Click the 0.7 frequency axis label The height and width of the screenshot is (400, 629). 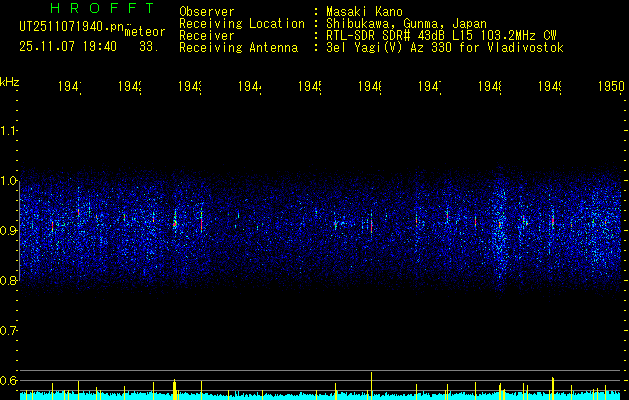coord(8,331)
